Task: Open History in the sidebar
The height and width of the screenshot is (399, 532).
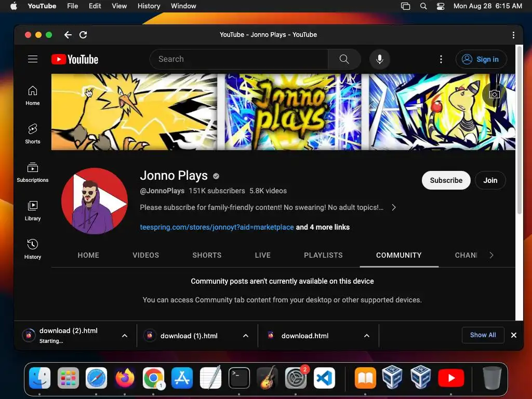Action: click(x=33, y=249)
